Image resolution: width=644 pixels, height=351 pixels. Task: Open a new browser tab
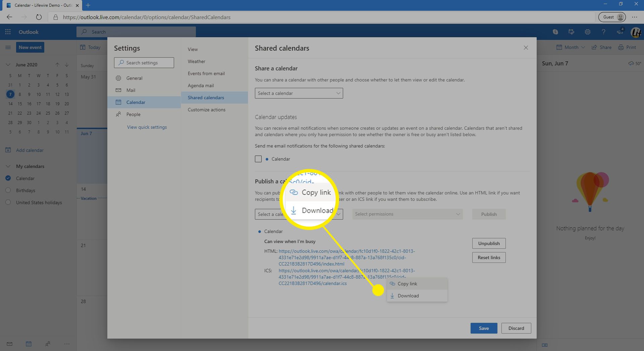click(88, 5)
